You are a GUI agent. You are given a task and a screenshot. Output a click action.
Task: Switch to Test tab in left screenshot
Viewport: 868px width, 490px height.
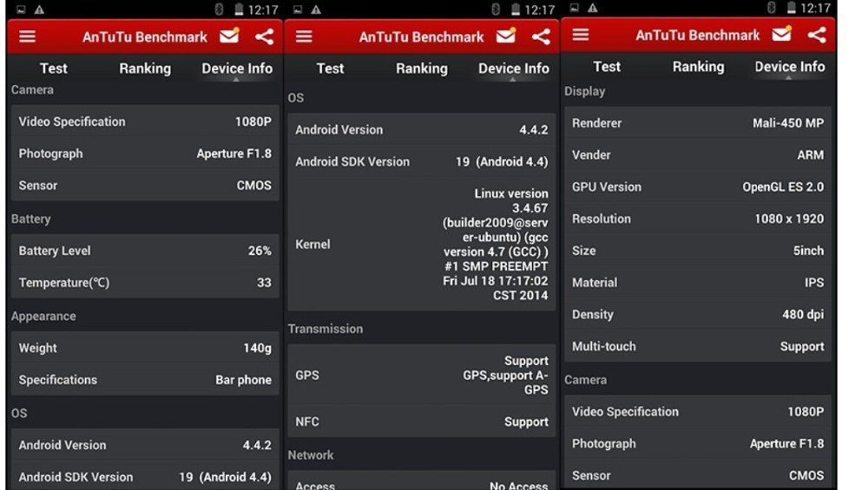click(x=53, y=69)
